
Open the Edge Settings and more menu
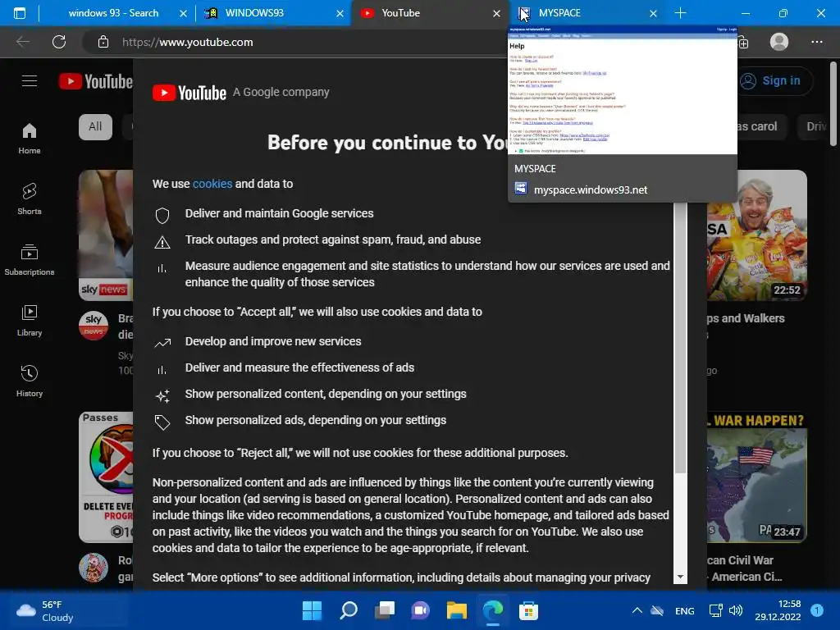click(x=816, y=42)
